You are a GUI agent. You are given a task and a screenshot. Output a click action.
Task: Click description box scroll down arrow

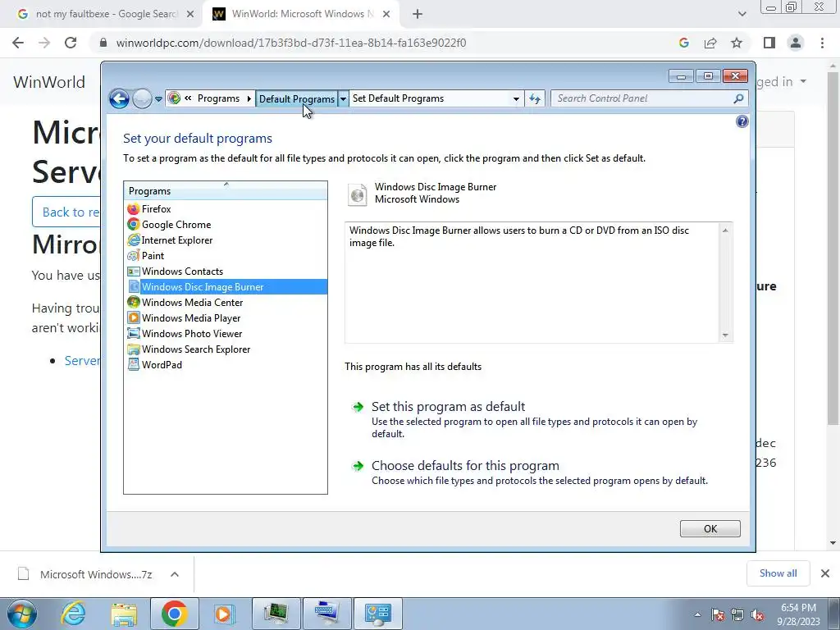click(725, 336)
